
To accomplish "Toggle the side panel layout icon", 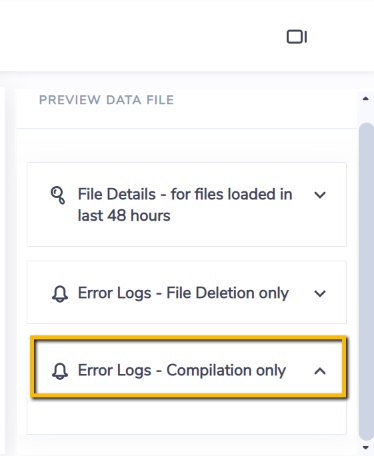I will pyautogui.click(x=297, y=37).
